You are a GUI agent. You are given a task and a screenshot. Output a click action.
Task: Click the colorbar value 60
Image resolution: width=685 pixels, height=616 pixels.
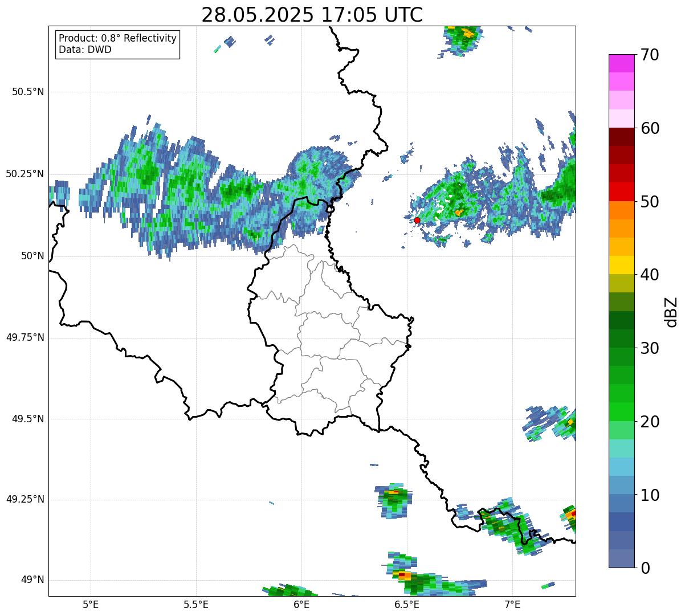[650, 128]
